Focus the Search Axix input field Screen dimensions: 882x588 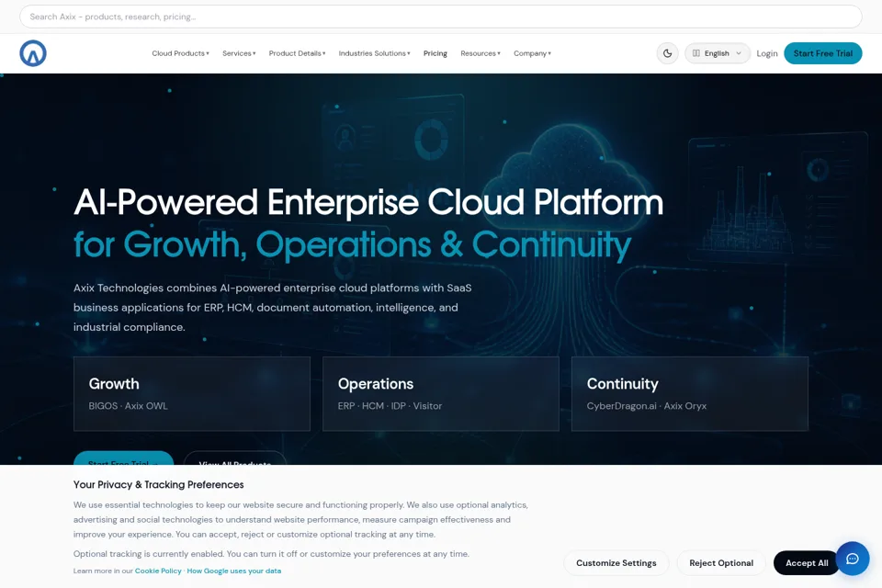[x=440, y=17]
